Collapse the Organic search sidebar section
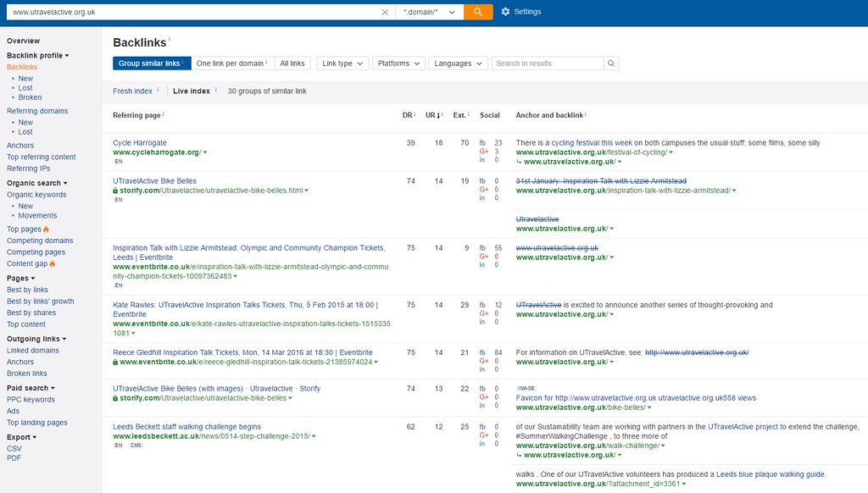868x493 pixels. pyautogui.click(x=37, y=183)
